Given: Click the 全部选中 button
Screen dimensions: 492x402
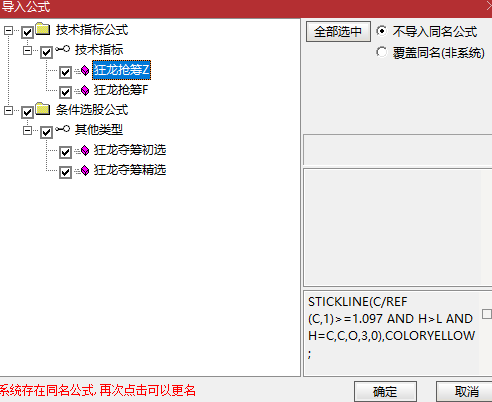Looking at the screenshot, I should (338, 32).
